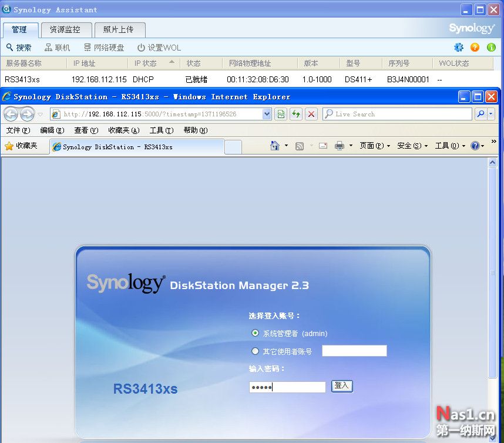The width and height of the screenshot is (504, 443).
Task: Click the password input field
Action: (x=287, y=387)
